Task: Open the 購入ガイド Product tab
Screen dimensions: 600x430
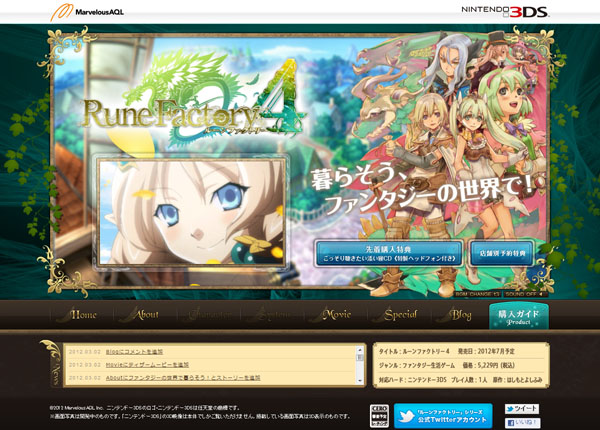Action: [519, 316]
